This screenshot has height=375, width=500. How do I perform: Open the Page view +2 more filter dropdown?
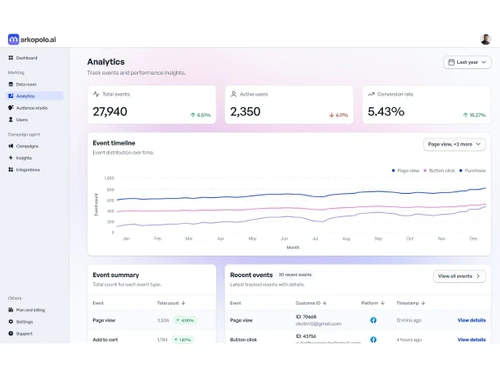click(x=454, y=144)
